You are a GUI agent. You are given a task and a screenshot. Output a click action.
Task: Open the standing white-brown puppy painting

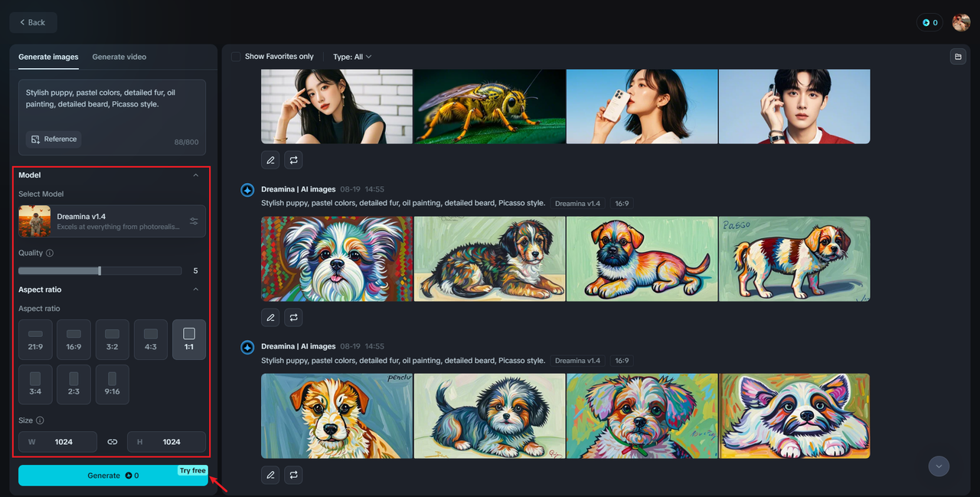(x=794, y=259)
